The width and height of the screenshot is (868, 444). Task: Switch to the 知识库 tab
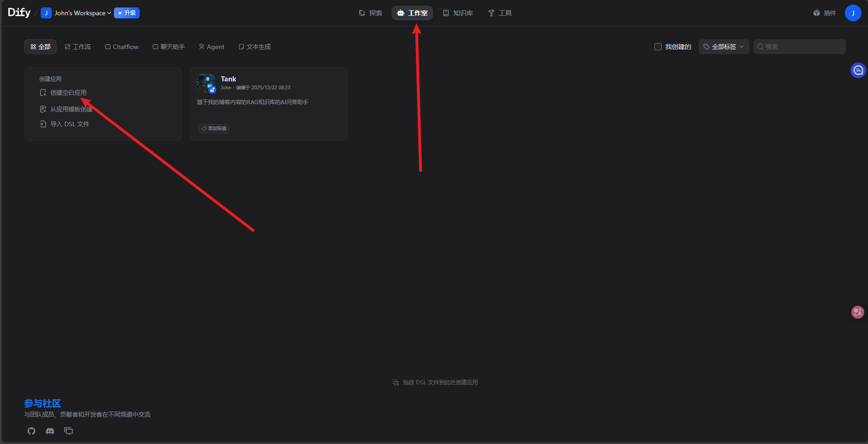[x=458, y=13]
